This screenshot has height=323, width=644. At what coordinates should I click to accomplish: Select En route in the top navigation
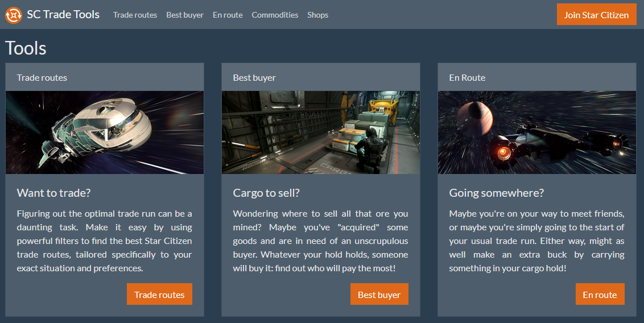tap(228, 15)
